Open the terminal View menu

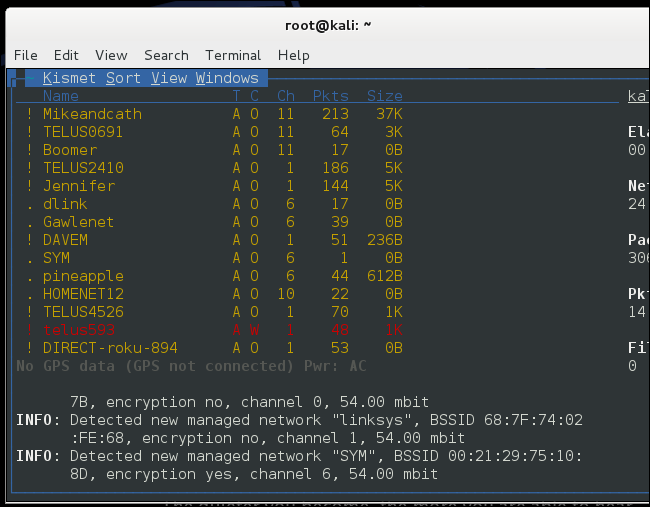coord(111,55)
